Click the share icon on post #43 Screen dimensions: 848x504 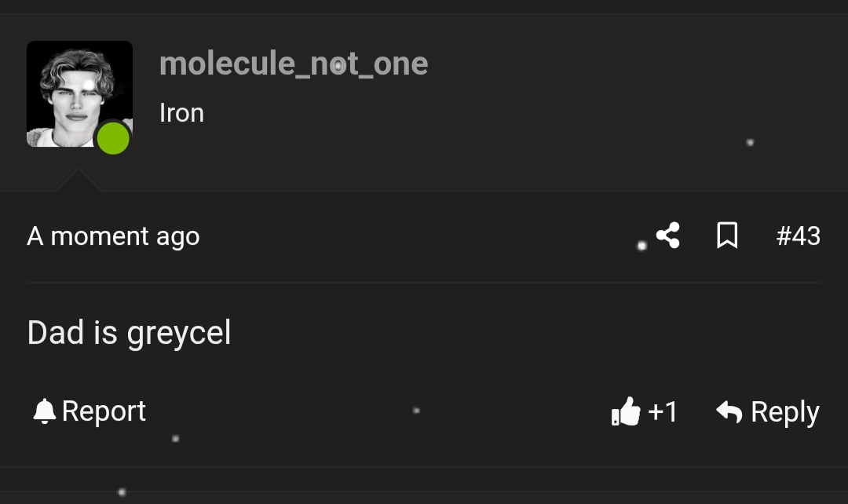668,236
